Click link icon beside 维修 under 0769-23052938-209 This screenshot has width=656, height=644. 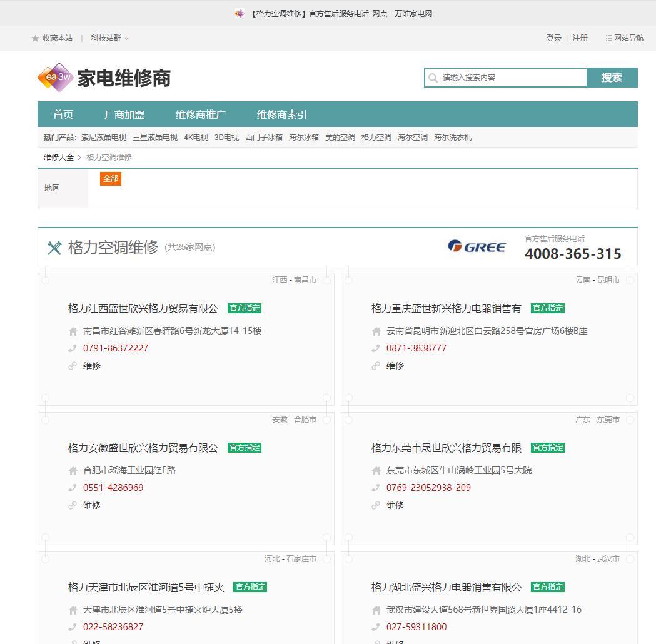(376, 505)
